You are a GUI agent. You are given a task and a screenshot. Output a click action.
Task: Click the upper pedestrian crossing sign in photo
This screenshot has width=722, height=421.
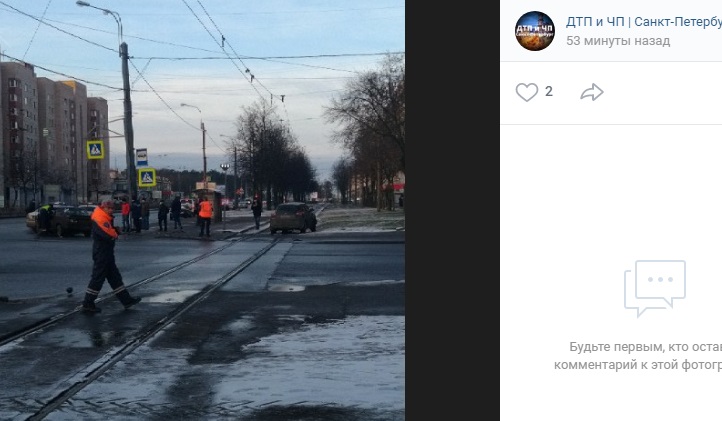[95, 150]
